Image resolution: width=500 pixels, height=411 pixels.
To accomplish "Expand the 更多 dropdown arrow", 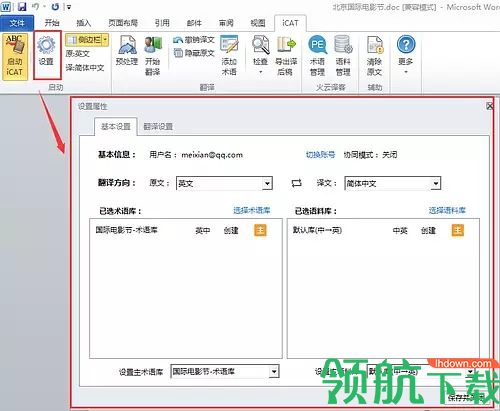I will coord(406,72).
